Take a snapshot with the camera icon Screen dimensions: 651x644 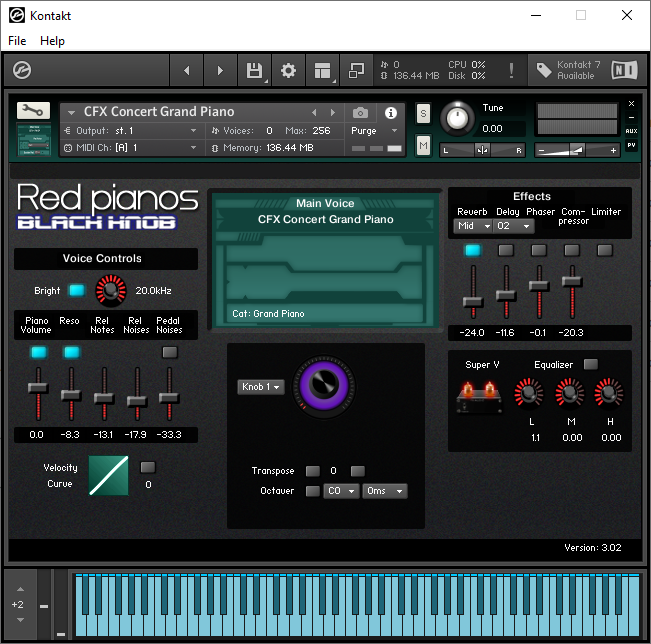tap(360, 113)
